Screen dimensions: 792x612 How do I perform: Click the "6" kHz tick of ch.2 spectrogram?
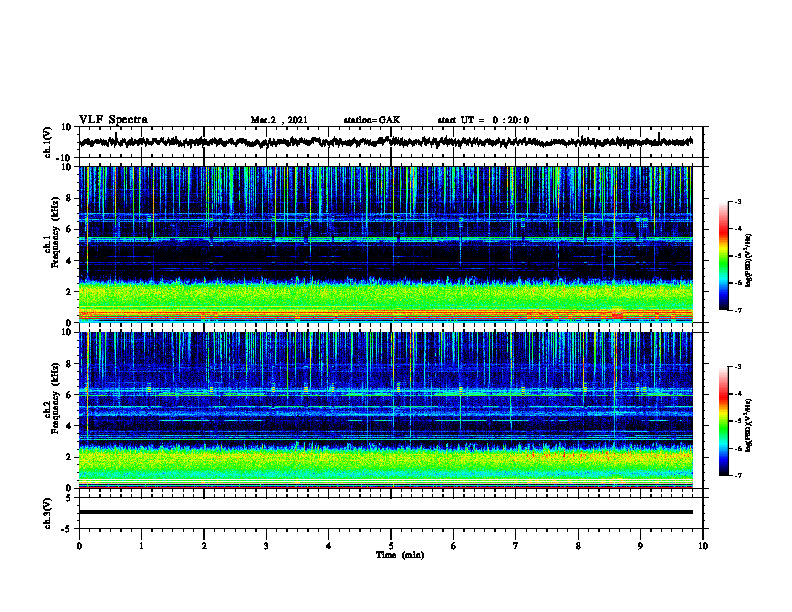coord(70,395)
